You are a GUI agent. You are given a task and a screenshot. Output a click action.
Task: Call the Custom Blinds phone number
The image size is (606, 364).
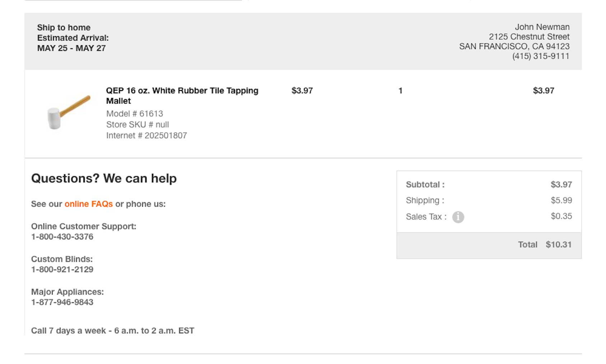click(62, 269)
